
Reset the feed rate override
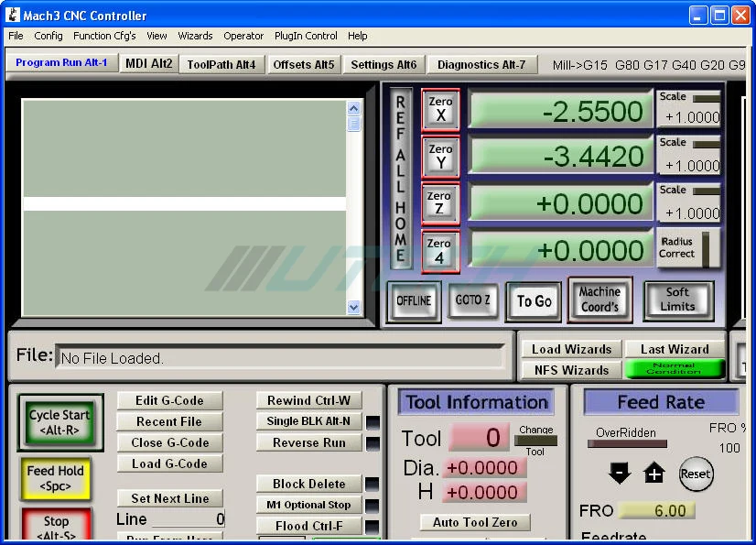pyautogui.click(x=695, y=474)
